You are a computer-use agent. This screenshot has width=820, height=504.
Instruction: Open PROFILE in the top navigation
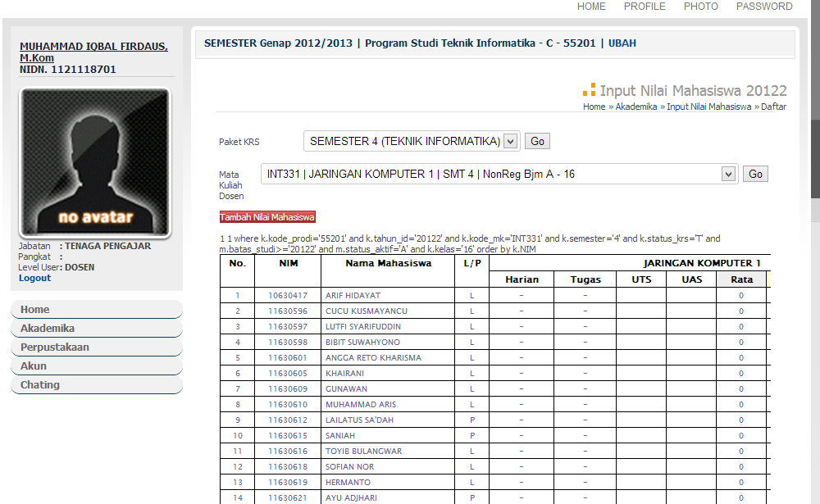pyautogui.click(x=645, y=7)
